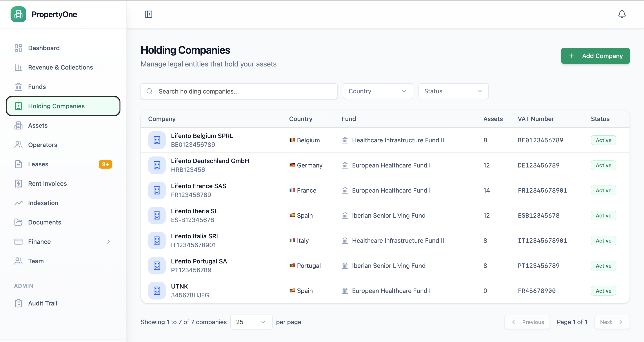This screenshot has height=342, width=644.
Task: Open the Country filter dropdown
Action: pyautogui.click(x=378, y=91)
